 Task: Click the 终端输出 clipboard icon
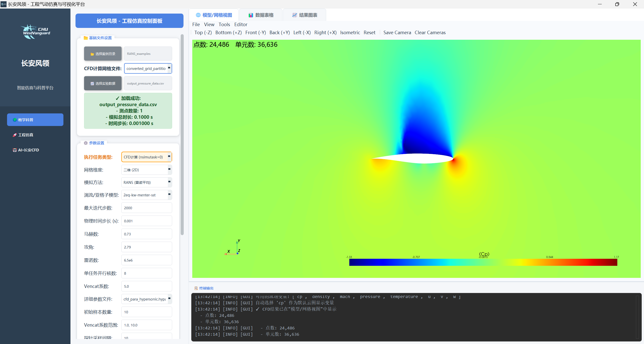click(196, 288)
